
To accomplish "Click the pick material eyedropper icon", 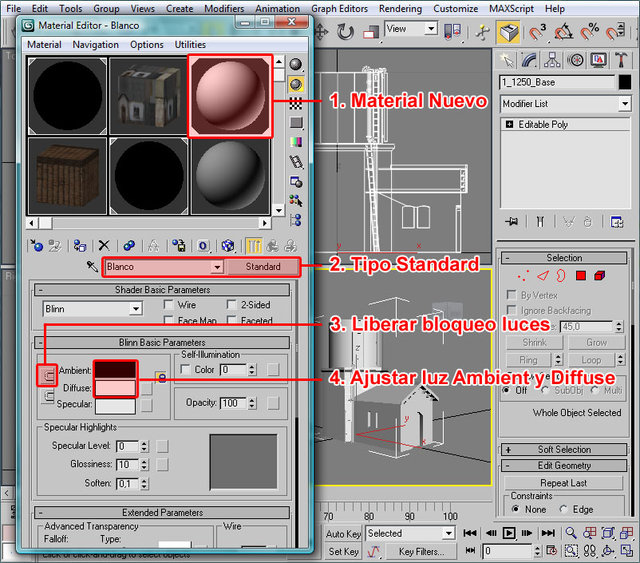I will (x=92, y=267).
